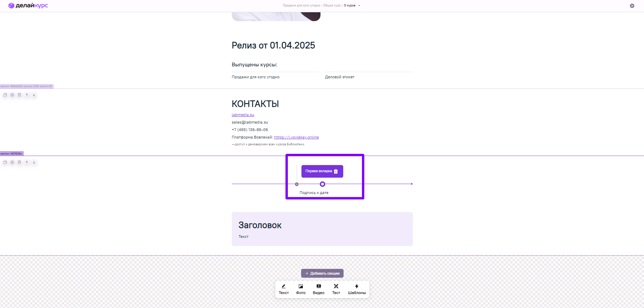The height and width of the screenshot is (308, 644).
Task: Open settings gear of section-247f936c
Action: click(12, 162)
